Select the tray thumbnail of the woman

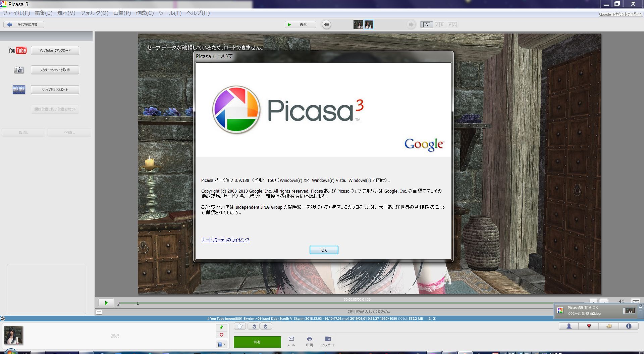tap(13, 335)
